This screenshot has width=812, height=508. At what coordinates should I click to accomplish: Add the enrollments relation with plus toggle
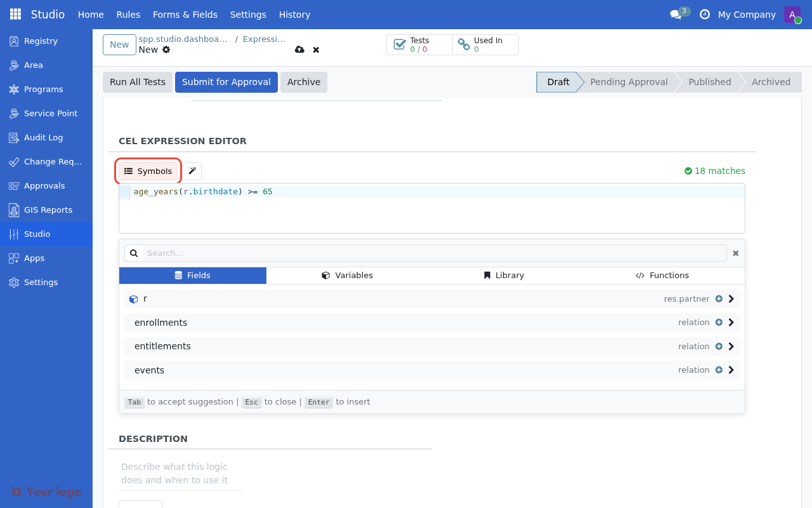[719, 322]
